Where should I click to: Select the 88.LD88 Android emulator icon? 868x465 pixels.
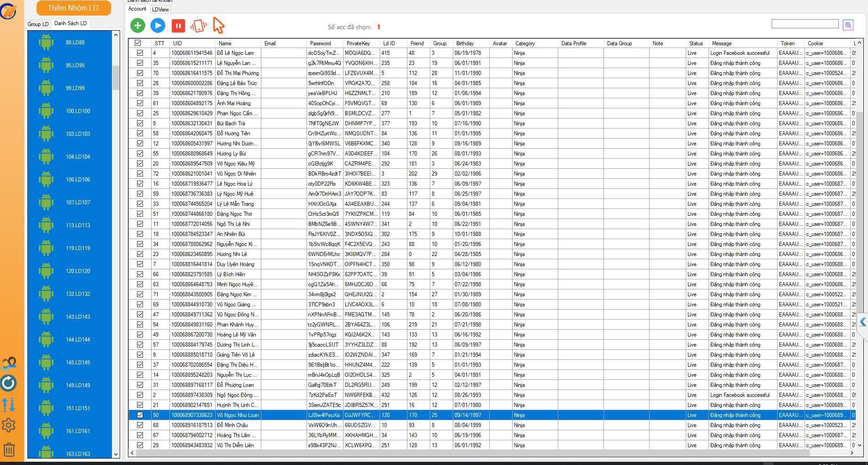click(x=46, y=42)
